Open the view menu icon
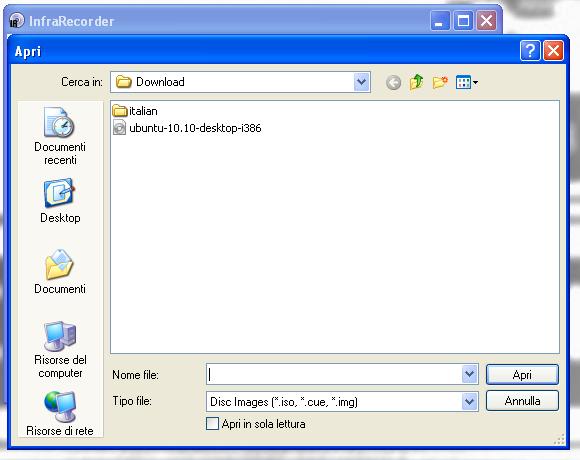Viewport: 580px width, 460px height. point(466,82)
